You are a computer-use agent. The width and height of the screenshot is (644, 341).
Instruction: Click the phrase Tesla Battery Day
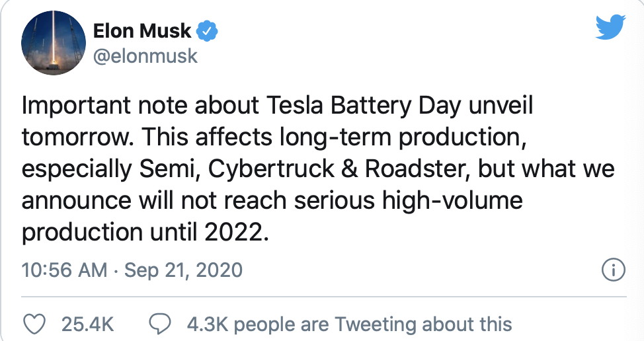[364, 106]
